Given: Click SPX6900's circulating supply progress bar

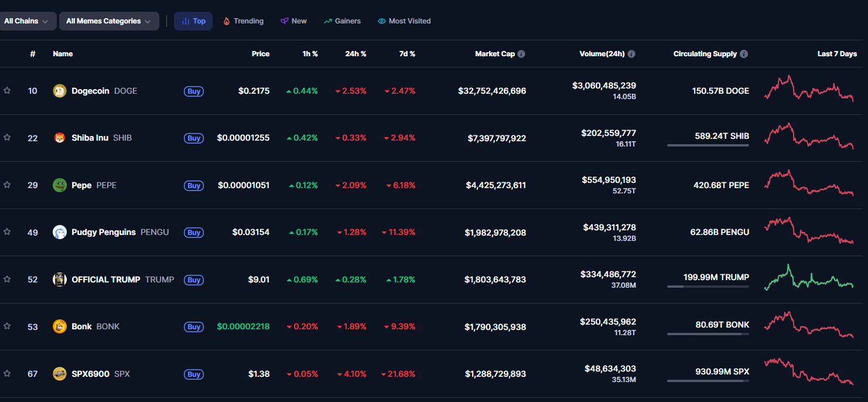Looking at the screenshot, I should pyautogui.click(x=708, y=381).
